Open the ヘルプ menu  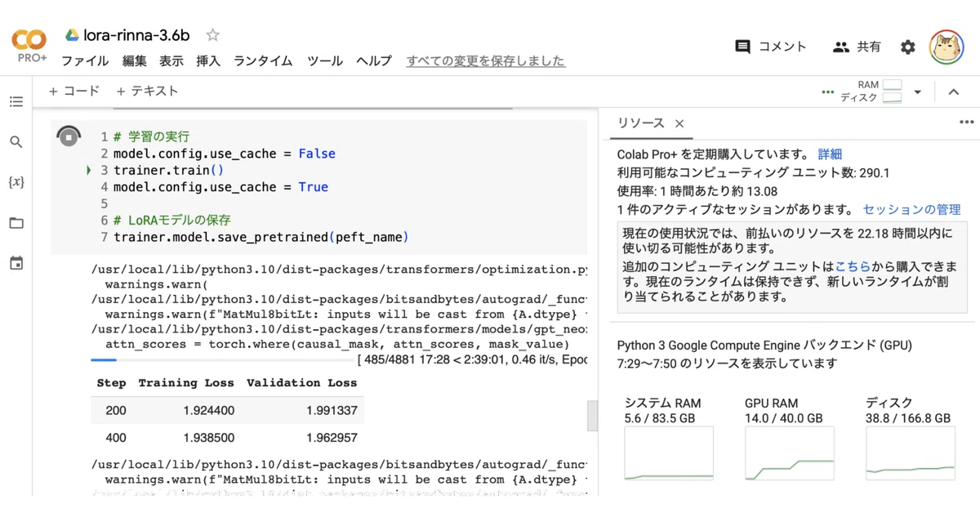(374, 61)
